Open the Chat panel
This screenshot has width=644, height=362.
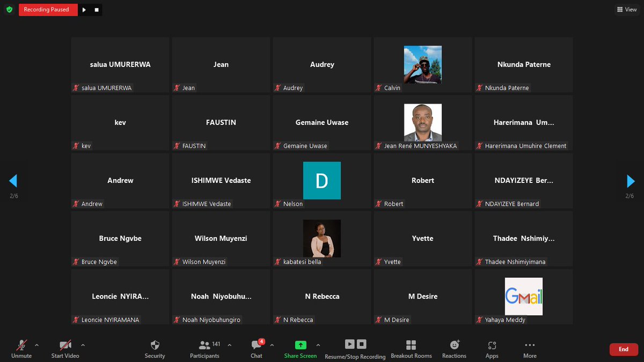point(257,349)
